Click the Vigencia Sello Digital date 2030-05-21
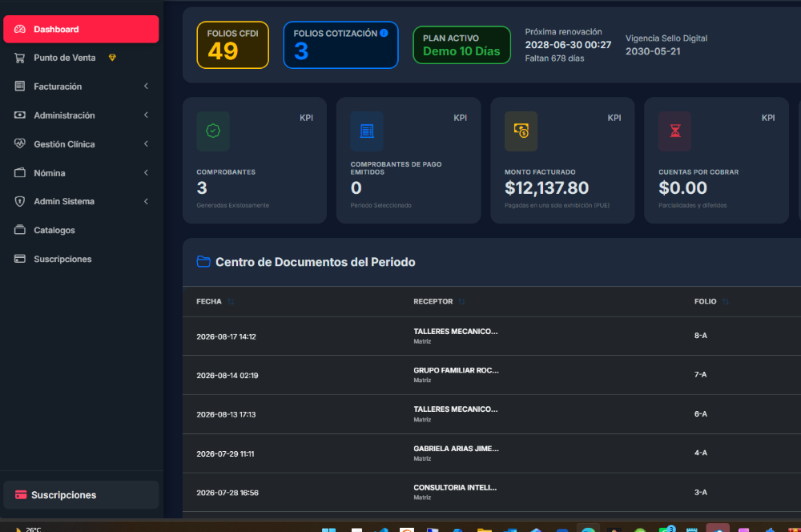The width and height of the screenshot is (801, 532). point(653,51)
